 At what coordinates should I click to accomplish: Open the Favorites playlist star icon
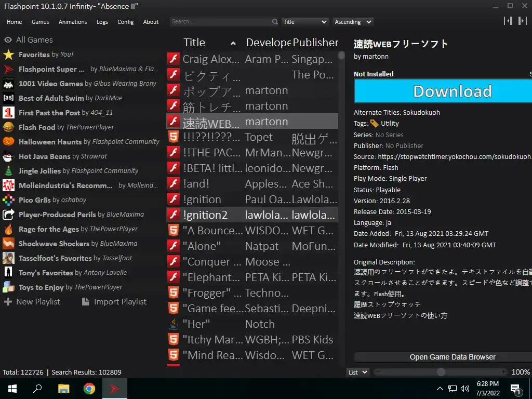pos(8,55)
